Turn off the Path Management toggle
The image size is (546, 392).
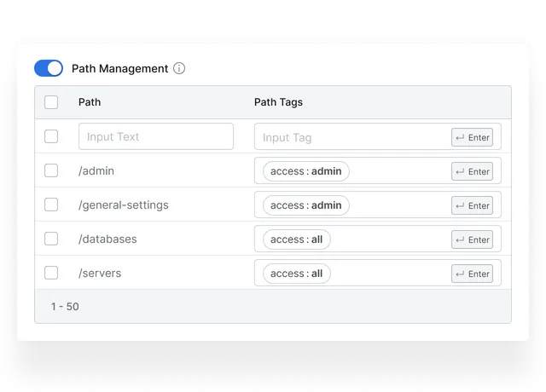click(x=49, y=68)
